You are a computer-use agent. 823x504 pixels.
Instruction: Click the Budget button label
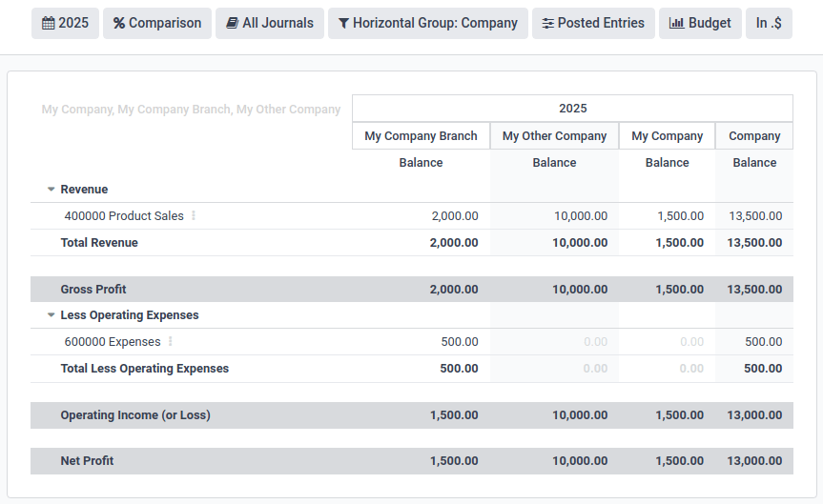click(x=710, y=23)
